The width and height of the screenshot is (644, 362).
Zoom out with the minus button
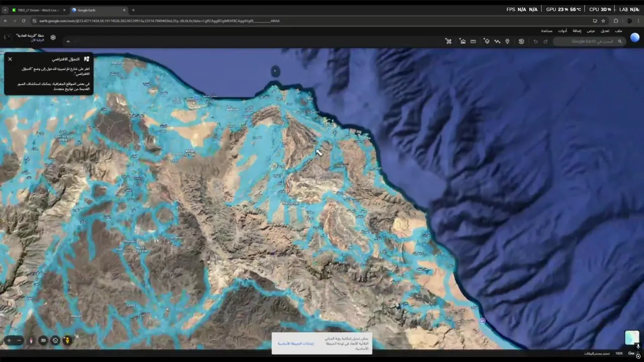(x=19, y=340)
